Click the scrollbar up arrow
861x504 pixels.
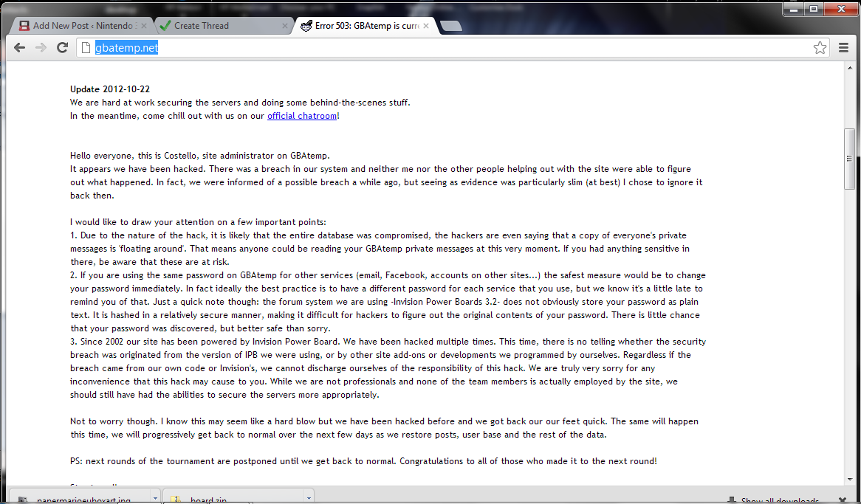849,66
